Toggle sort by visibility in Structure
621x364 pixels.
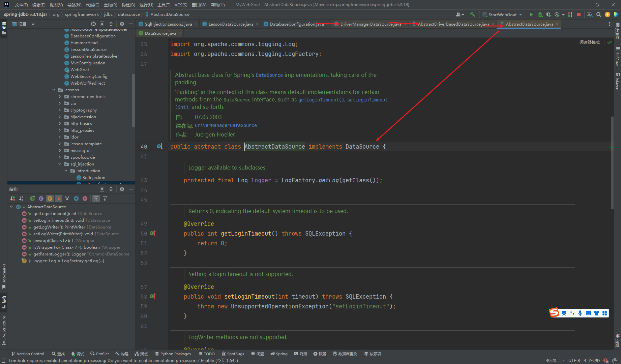tap(12, 199)
